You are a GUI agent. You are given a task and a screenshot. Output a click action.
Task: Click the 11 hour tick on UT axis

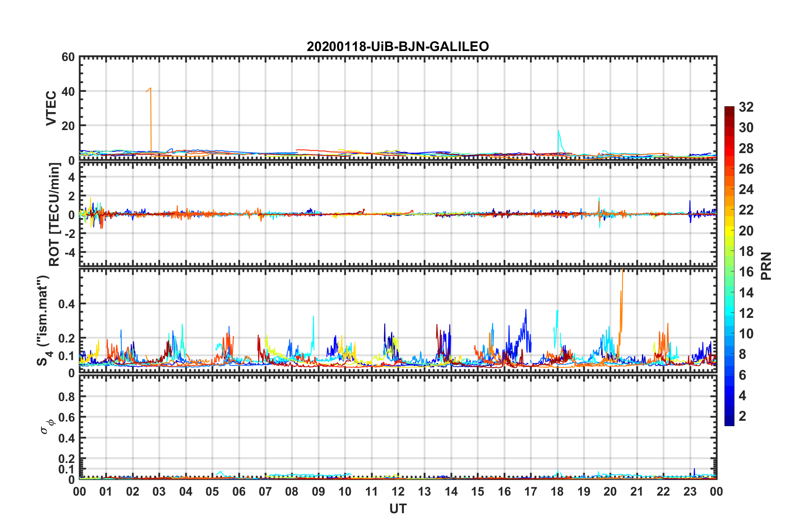pos(372,491)
